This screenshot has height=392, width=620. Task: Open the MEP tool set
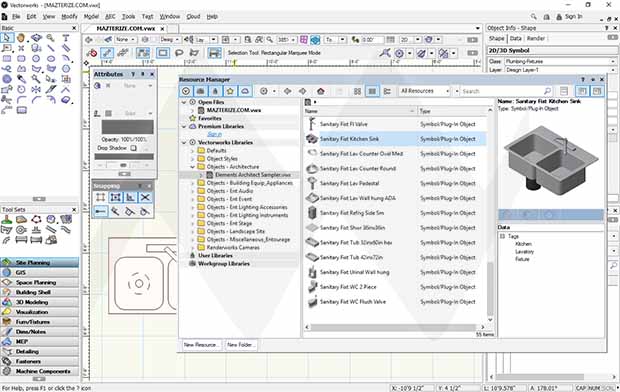40,342
